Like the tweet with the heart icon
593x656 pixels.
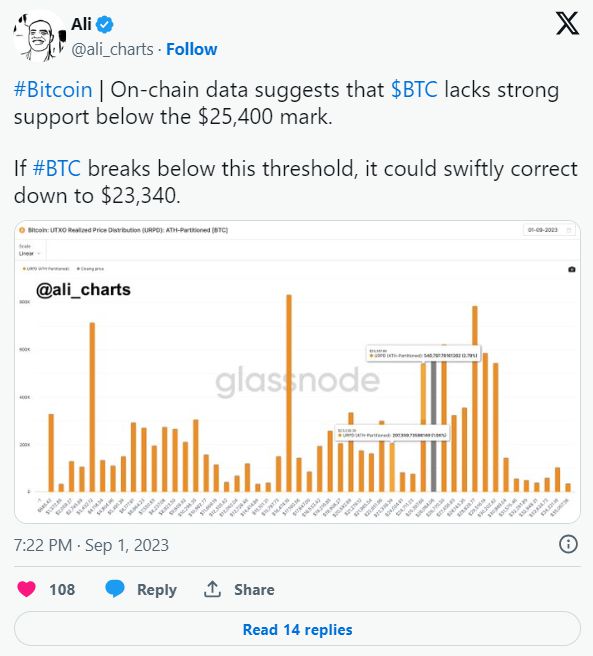pyautogui.click(x=26, y=589)
